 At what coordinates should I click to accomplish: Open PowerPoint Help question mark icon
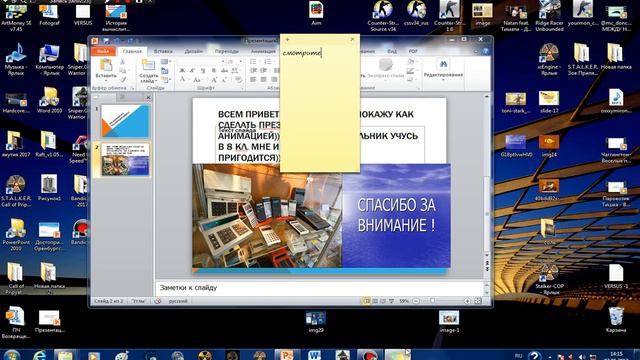[485, 51]
